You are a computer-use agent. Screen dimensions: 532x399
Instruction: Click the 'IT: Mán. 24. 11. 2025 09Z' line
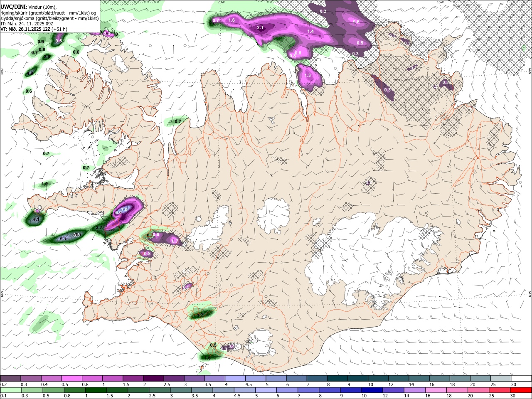click(27, 24)
